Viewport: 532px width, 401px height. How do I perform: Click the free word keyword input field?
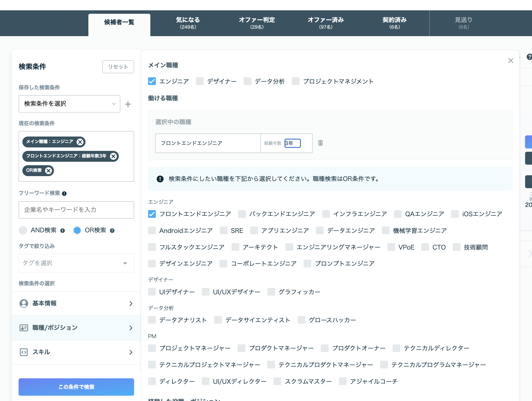(76, 210)
